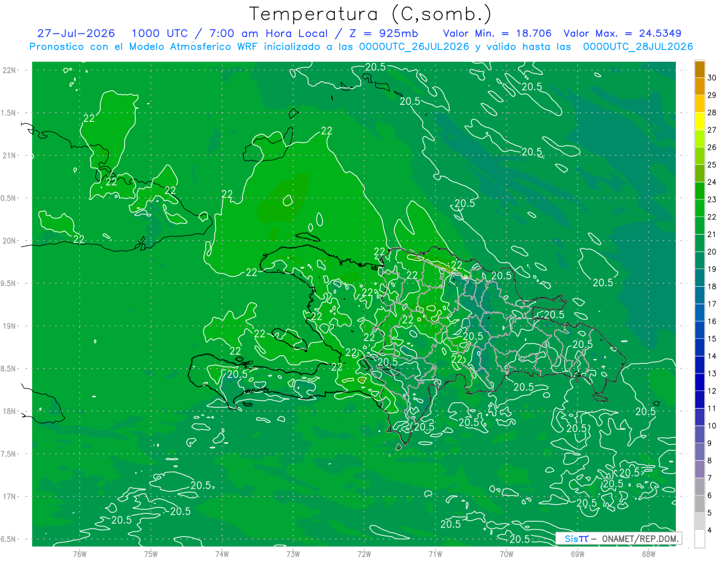Click the '6.5N' latitude axis label
728x562 pixels.
8,539
